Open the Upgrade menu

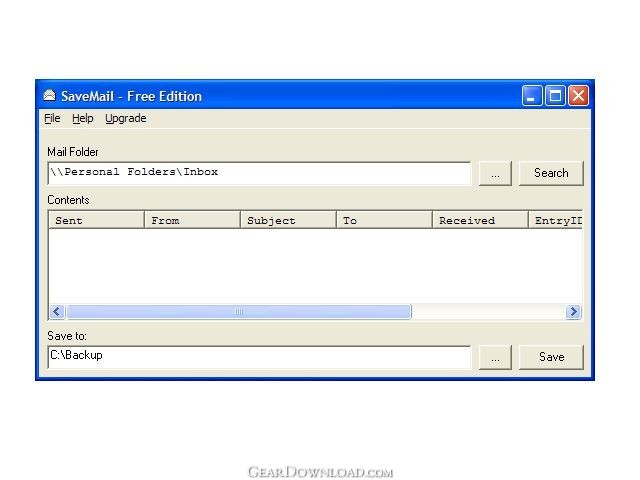point(126,118)
